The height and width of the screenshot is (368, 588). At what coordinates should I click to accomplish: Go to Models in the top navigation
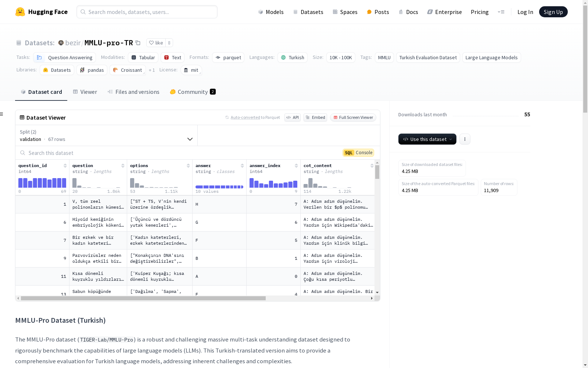pyautogui.click(x=271, y=12)
